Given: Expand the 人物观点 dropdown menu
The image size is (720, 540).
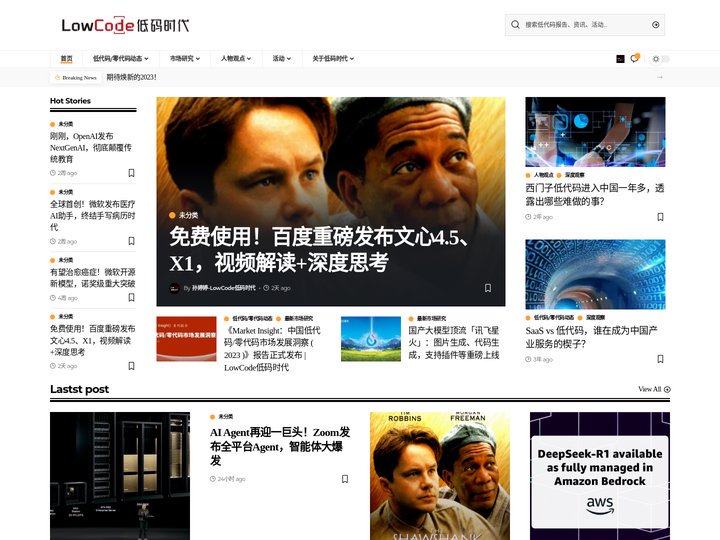Looking at the screenshot, I should coord(236,59).
